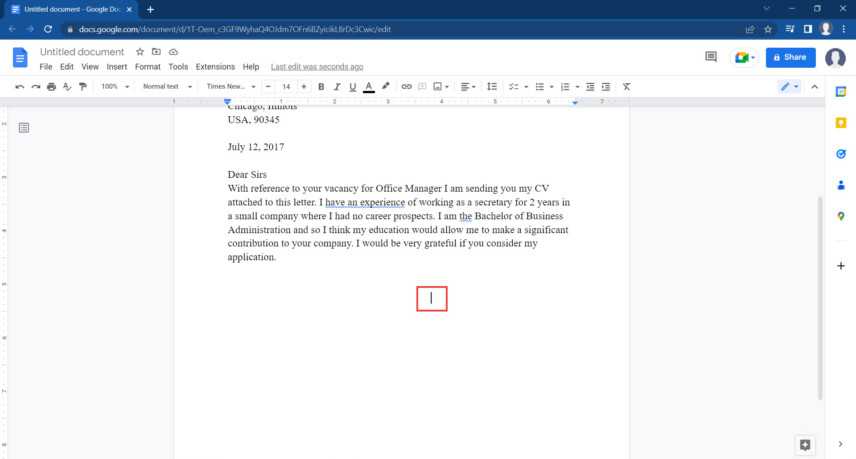Go to Docs home icon
The width and height of the screenshot is (856, 459).
[x=20, y=57]
